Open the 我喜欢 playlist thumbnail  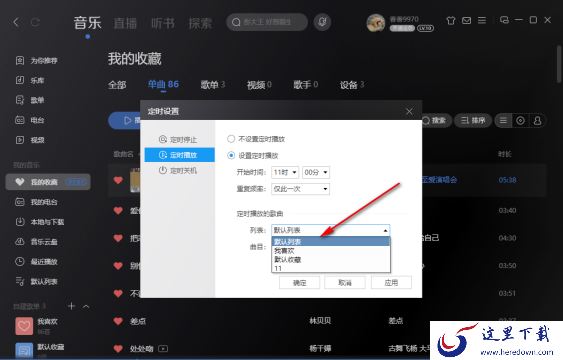24,326
